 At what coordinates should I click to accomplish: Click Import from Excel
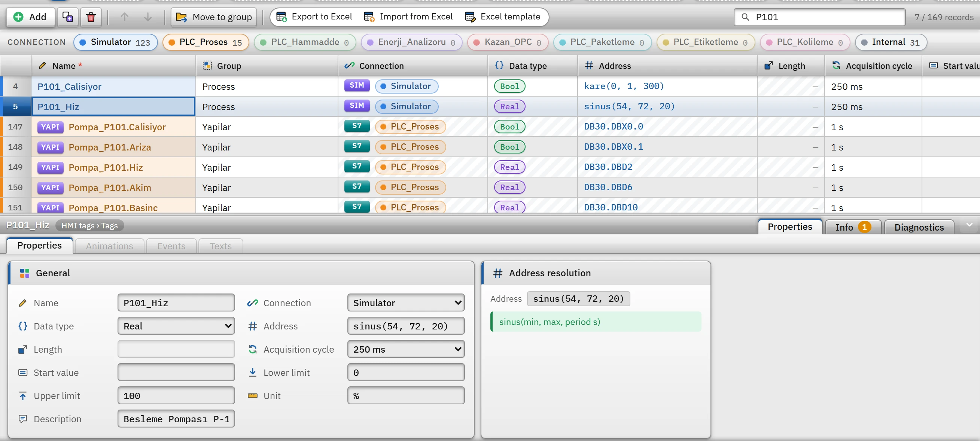coord(409,17)
